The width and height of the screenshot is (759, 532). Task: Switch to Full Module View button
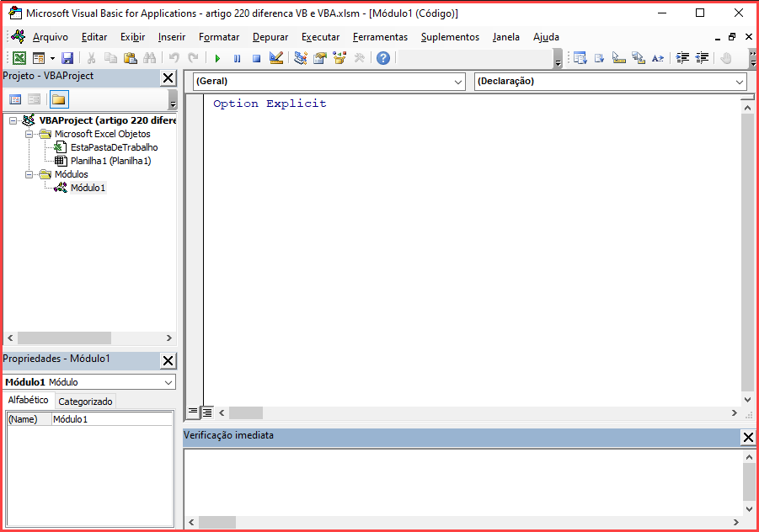tap(206, 412)
